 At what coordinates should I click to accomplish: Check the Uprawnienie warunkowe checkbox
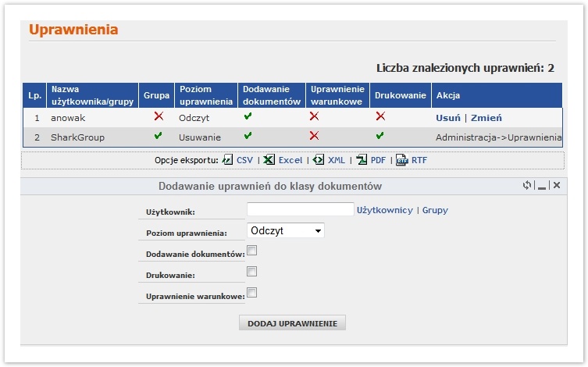(x=252, y=293)
